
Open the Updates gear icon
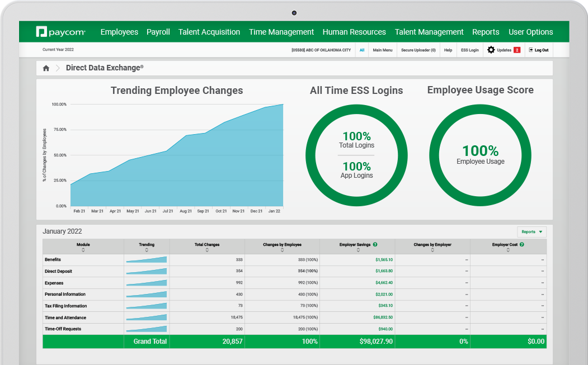click(x=491, y=50)
